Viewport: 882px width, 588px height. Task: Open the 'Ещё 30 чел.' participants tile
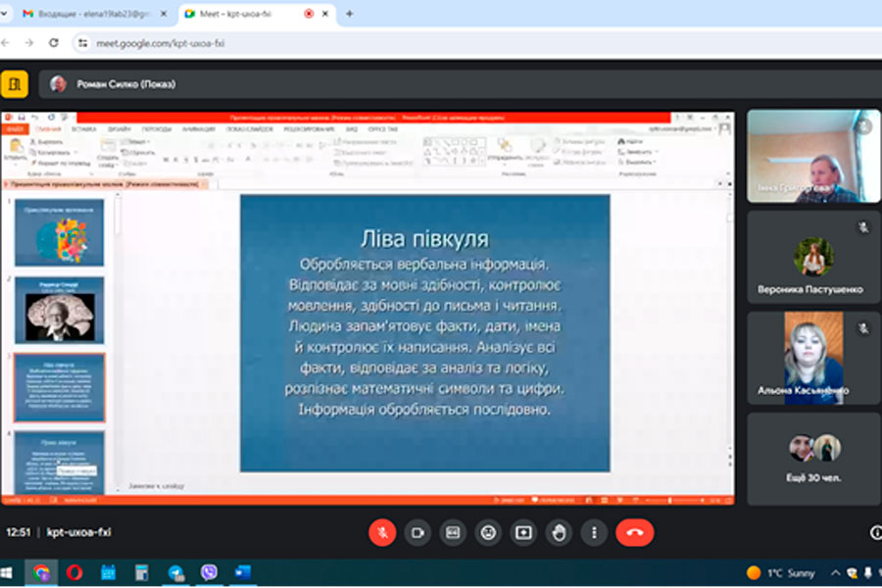click(x=813, y=459)
